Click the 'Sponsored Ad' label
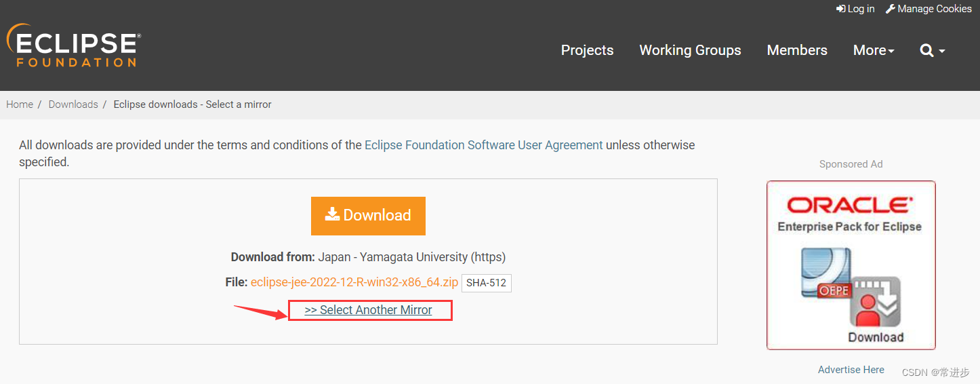This screenshot has height=384, width=980. 851,164
